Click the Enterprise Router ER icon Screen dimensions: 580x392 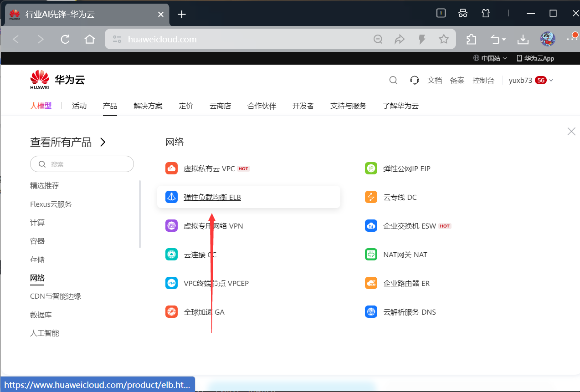(x=371, y=283)
